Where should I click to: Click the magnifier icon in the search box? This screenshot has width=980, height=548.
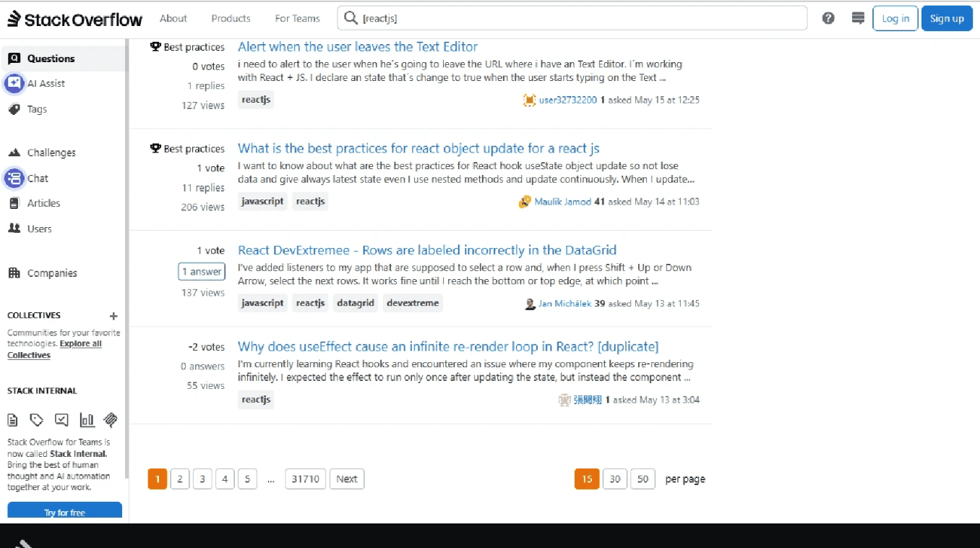pos(351,18)
